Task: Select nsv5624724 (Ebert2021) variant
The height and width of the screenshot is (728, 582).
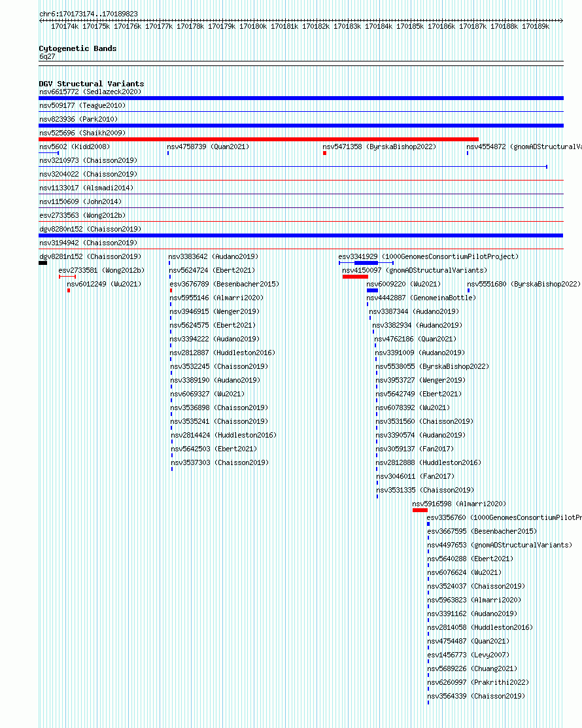Action: pos(212,270)
